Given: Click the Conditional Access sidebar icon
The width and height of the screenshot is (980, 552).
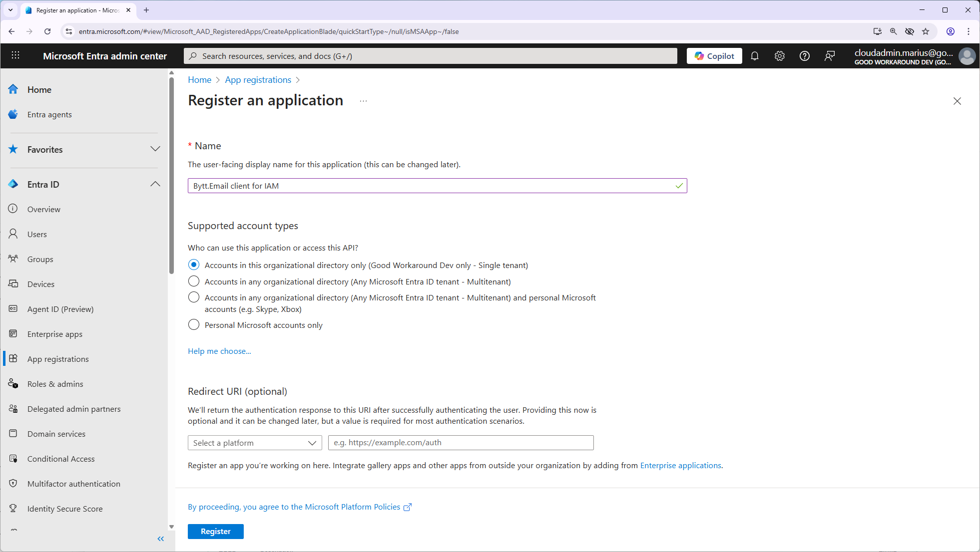Looking at the screenshot, I should click(13, 459).
